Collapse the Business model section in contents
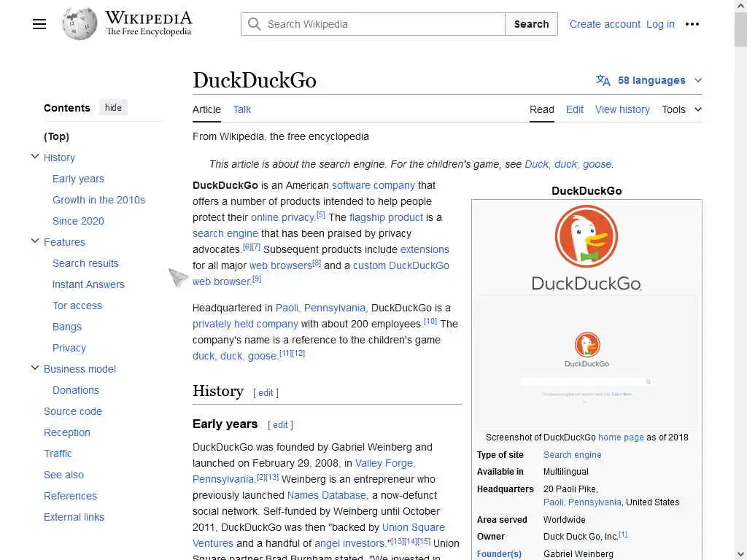Viewport: 747px width, 560px height. tap(35, 367)
